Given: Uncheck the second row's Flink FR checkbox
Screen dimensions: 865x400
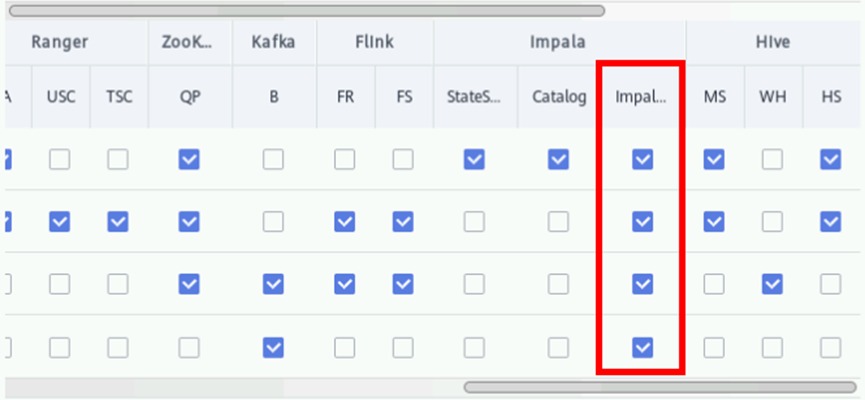Looking at the screenshot, I should click(345, 222).
